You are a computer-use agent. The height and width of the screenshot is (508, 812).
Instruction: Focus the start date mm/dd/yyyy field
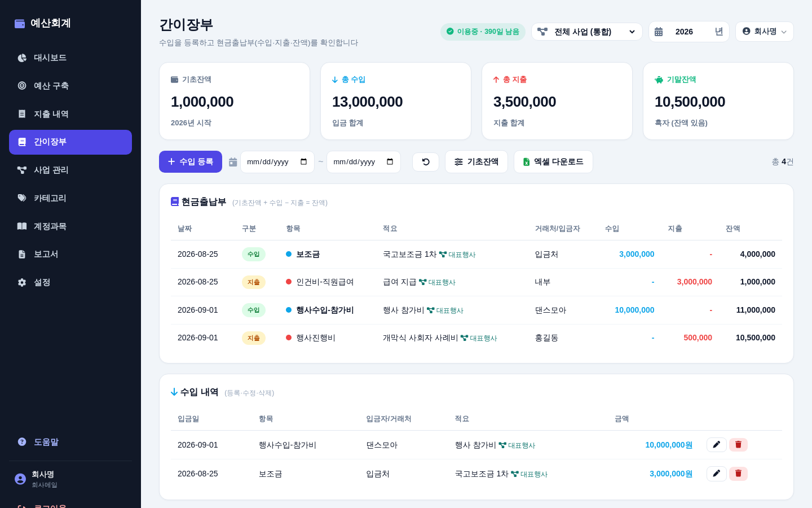(x=277, y=162)
